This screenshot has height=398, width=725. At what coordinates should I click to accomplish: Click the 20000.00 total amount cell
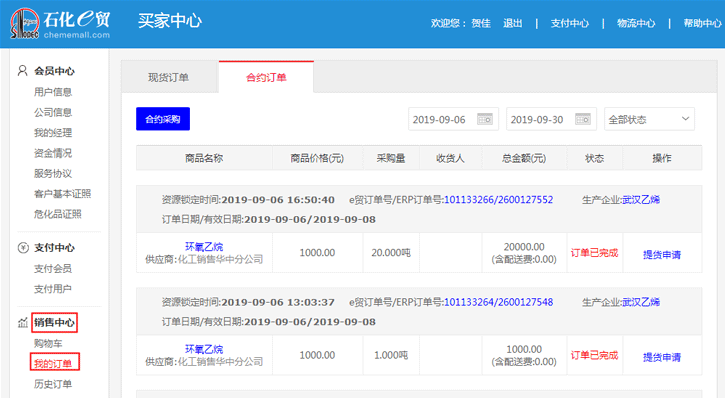point(524,253)
